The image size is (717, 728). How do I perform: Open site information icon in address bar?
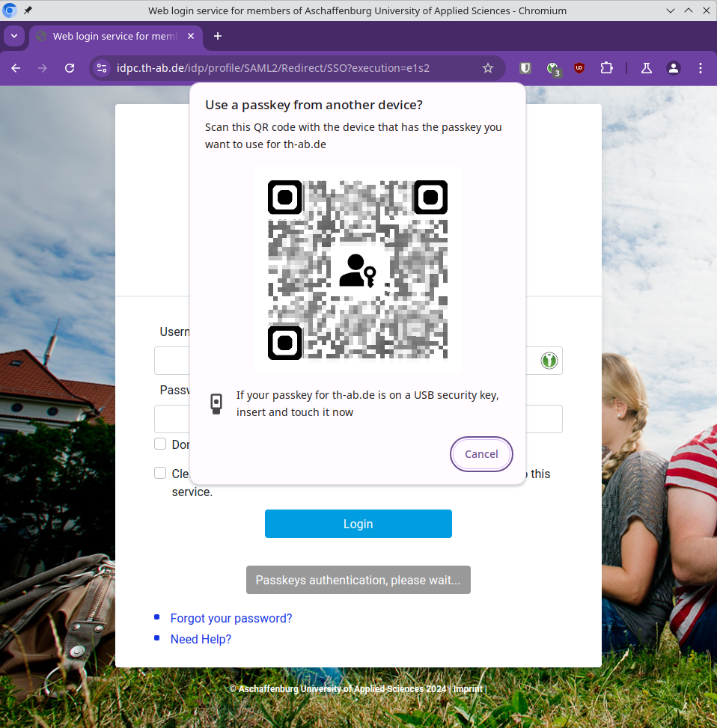(x=102, y=68)
